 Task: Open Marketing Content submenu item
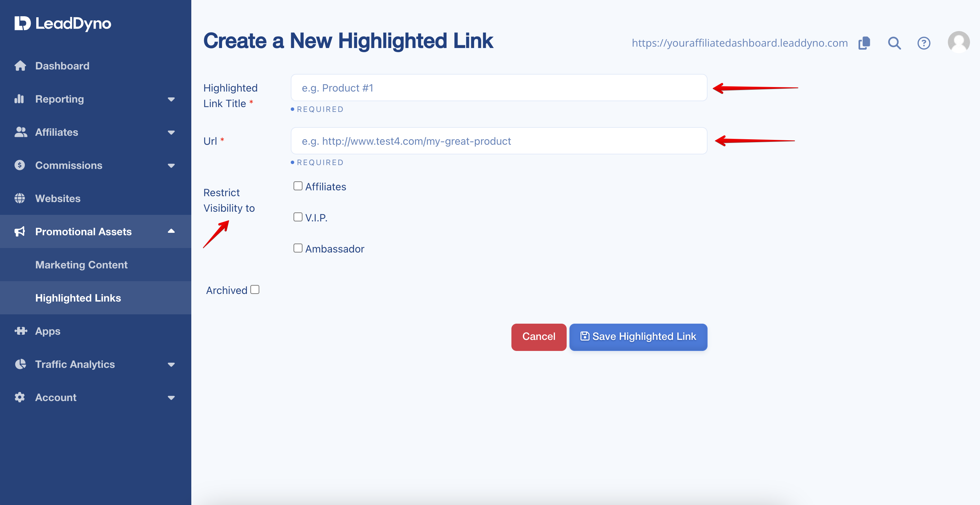click(x=96, y=265)
